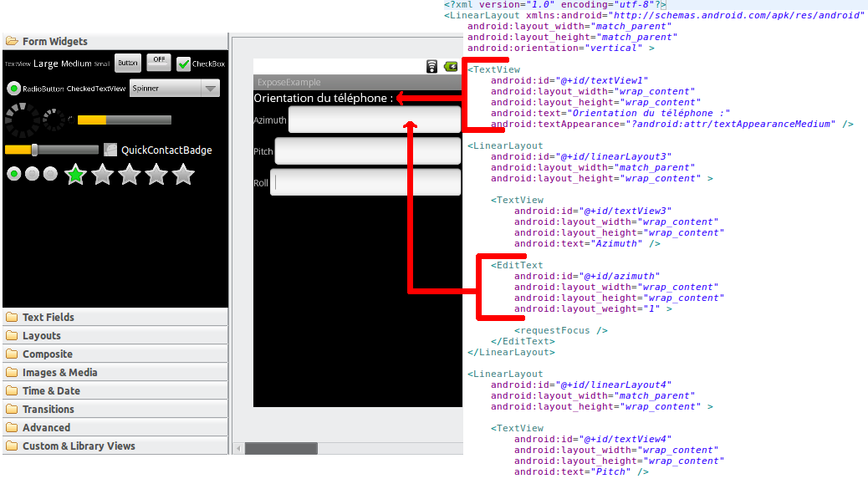Check the CheckBox widget in palette
Screen dimensions: 868x484
(184, 64)
